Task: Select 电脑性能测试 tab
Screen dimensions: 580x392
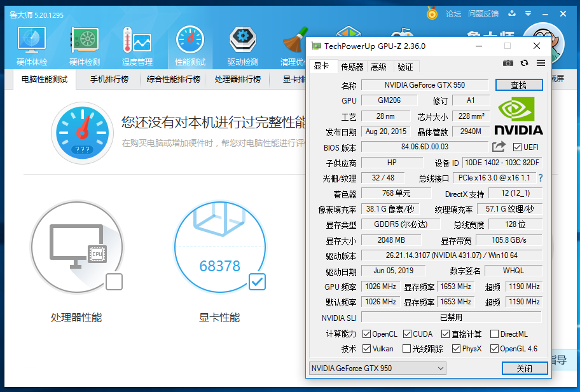Action: (x=45, y=79)
